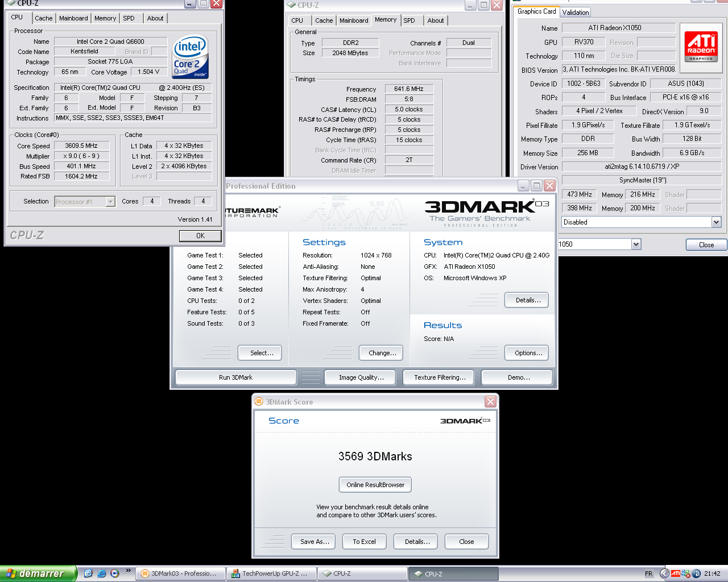728x582 pixels.
Task: Click the Core Voltage value 1.504 V
Action: (149, 72)
